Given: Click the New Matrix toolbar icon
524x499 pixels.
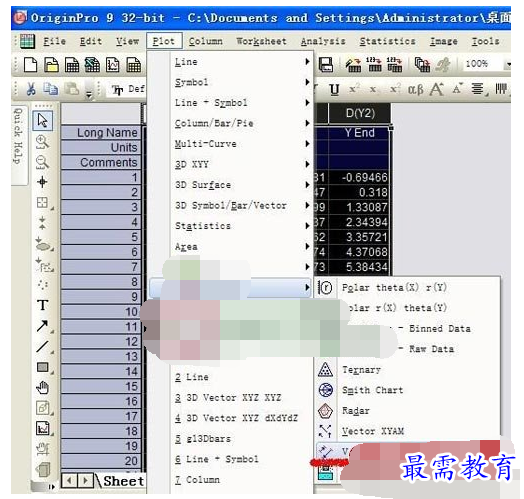Looking at the screenshot, I should coord(133,65).
